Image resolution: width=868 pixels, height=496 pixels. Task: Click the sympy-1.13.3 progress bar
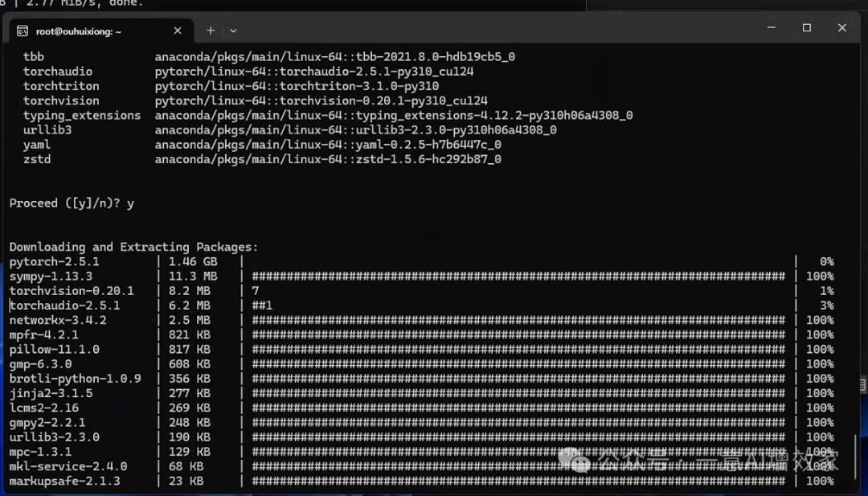(x=518, y=277)
